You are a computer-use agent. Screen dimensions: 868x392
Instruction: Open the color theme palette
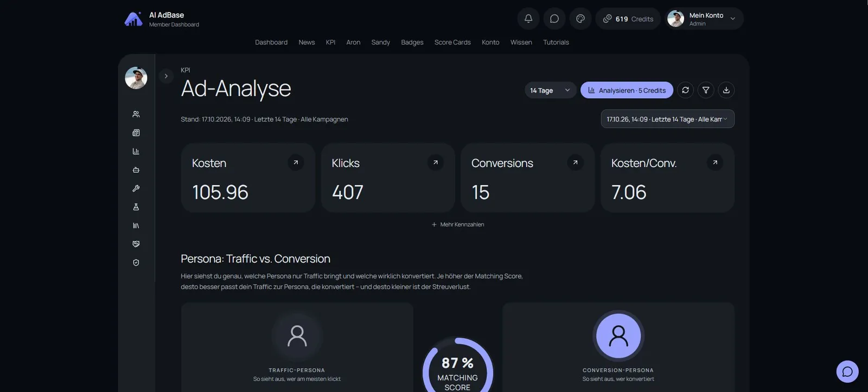click(580, 18)
